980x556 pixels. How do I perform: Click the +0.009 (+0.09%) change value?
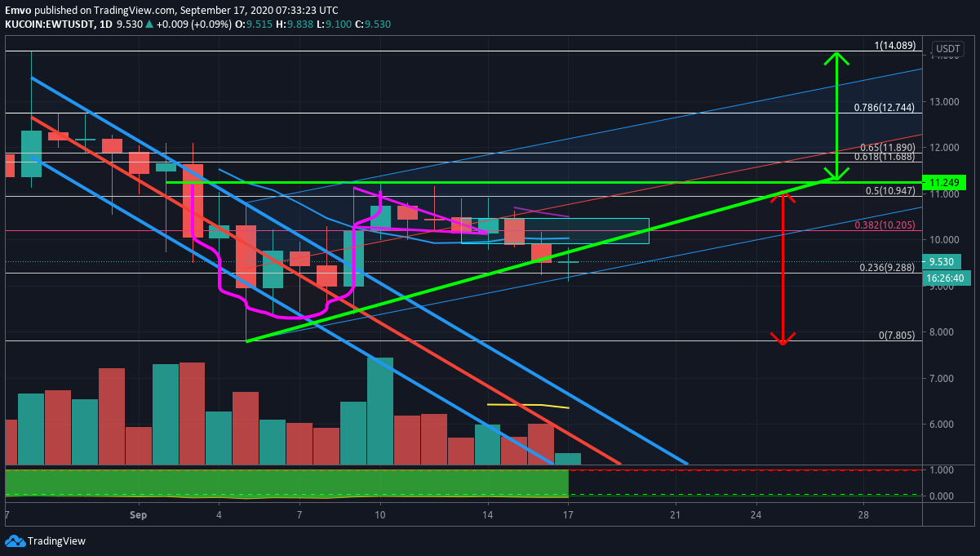(x=193, y=24)
